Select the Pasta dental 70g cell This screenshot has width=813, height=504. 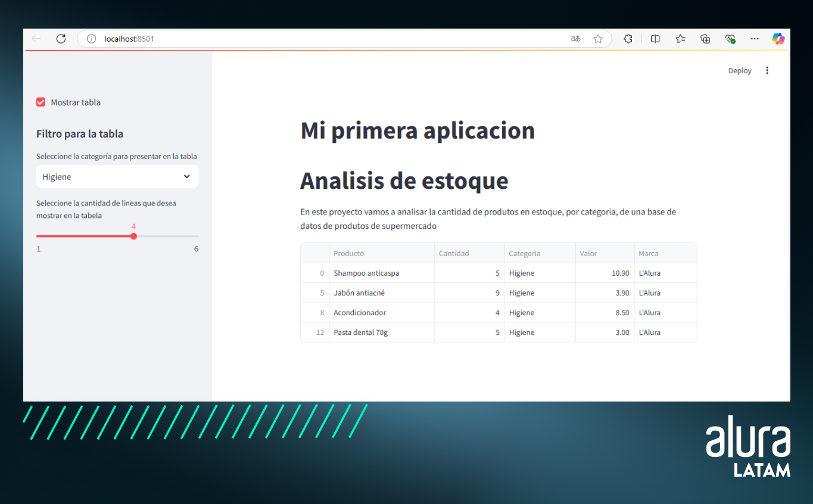coord(382,332)
